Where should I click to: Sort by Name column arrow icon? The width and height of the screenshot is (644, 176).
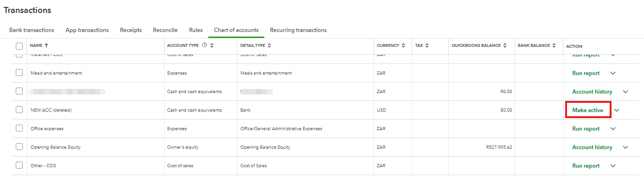46,45
